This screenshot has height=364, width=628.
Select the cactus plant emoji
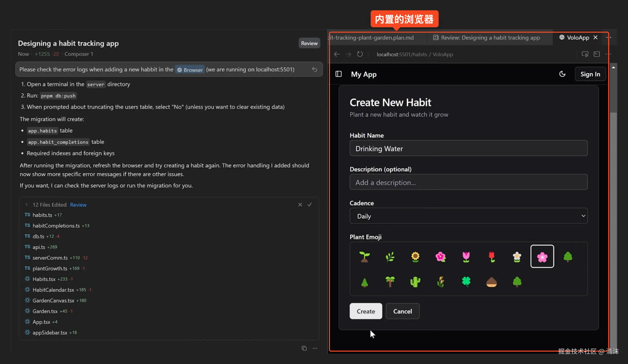point(415,282)
